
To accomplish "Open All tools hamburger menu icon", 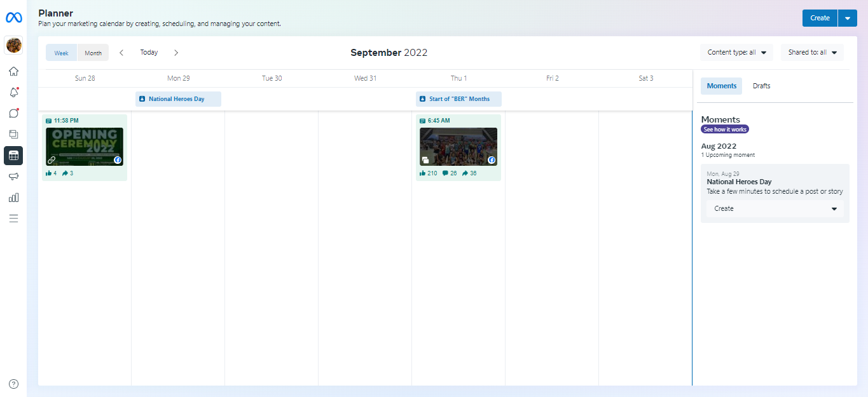I will [x=13, y=219].
